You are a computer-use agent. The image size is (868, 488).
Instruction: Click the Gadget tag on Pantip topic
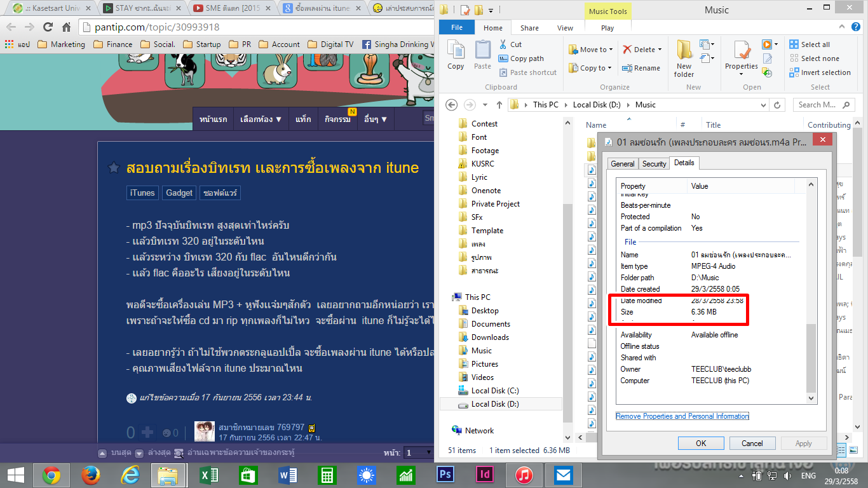pos(179,193)
